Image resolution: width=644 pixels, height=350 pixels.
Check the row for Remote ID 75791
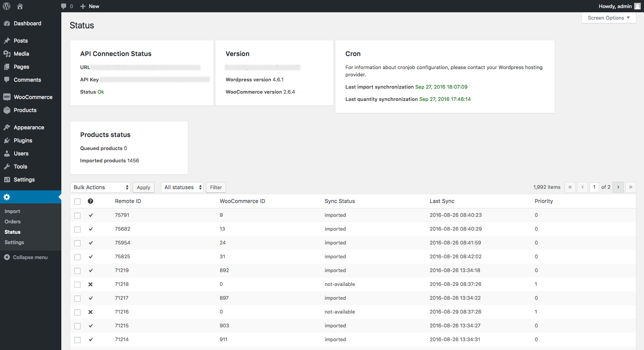tap(77, 215)
